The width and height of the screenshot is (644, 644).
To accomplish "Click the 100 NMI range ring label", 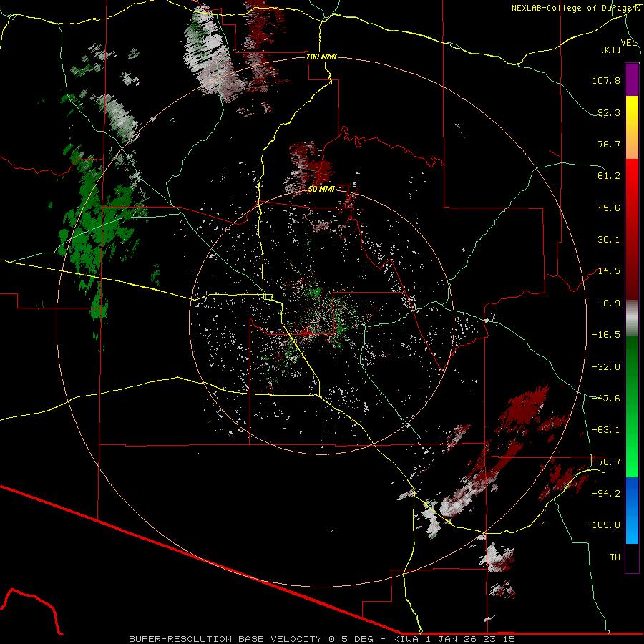I will click(x=321, y=57).
